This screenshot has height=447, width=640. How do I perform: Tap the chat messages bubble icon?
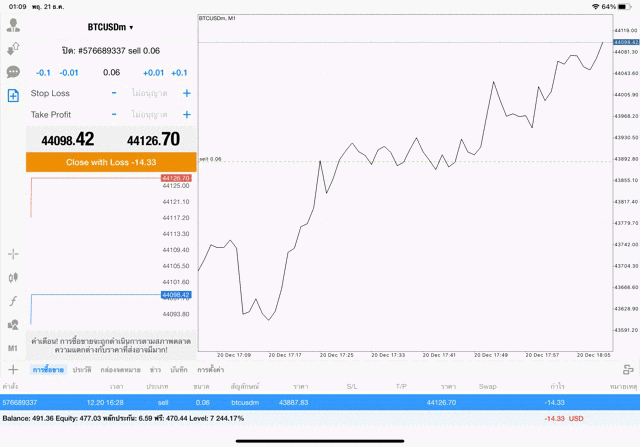(x=14, y=72)
